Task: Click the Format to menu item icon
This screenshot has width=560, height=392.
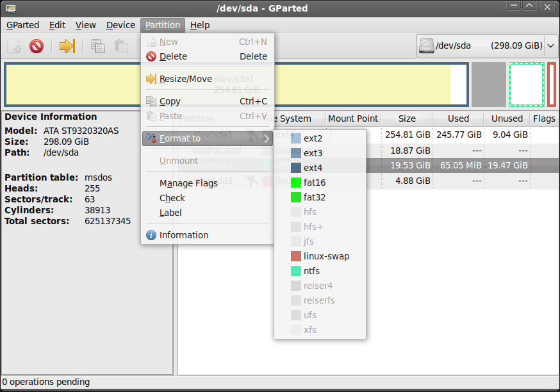Action: tap(151, 138)
